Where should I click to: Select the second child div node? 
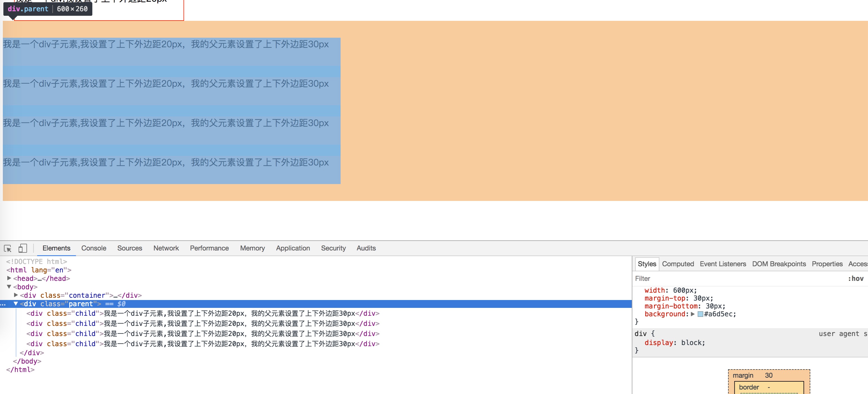tap(203, 324)
